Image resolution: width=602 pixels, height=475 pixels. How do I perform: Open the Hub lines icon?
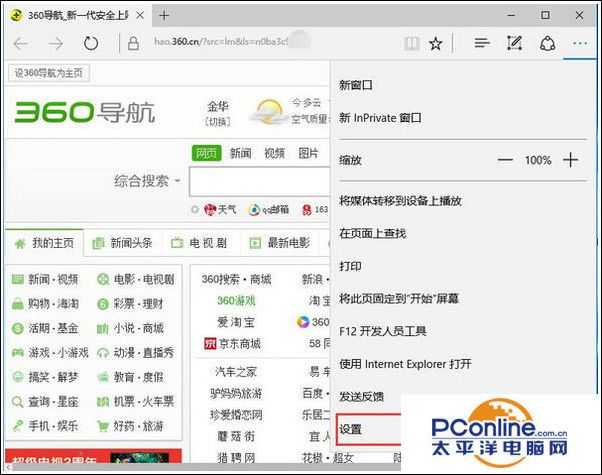tap(482, 43)
